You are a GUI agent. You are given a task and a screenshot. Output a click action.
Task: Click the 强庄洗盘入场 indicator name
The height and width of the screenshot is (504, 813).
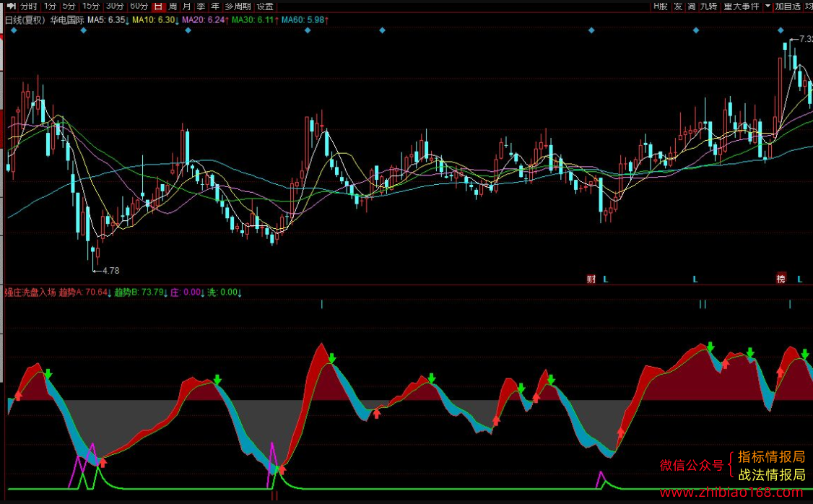[30, 292]
